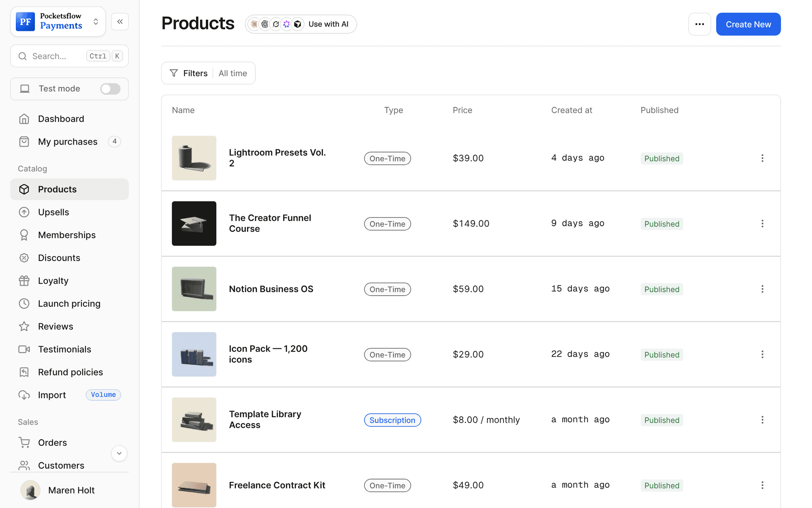Click the Notion Business OS thumbnail
The height and width of the screenshot is (508, 812).
194,289
